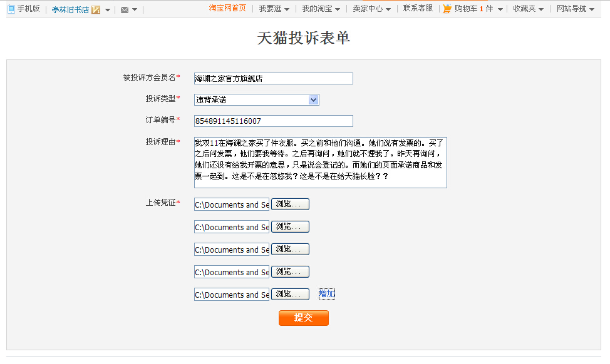Screen dimensions: 610x364
Task: Click the envelope messages icon
Action: [125, 10]
